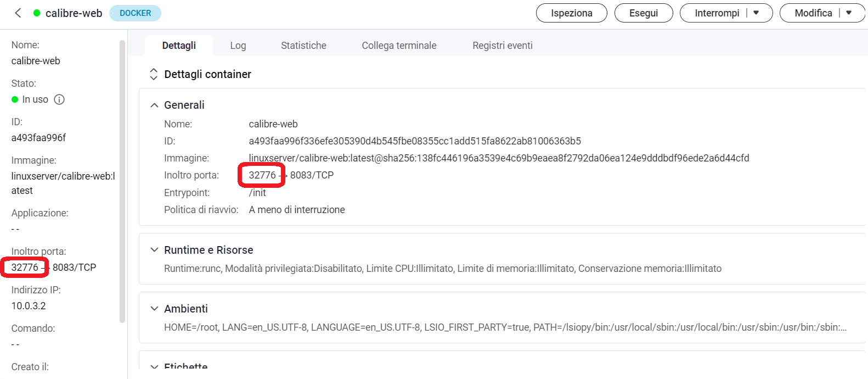Open the Ispeziona button
Image resolution: width=868 pixels, height=379 pixels.
(x=571, y=13)
